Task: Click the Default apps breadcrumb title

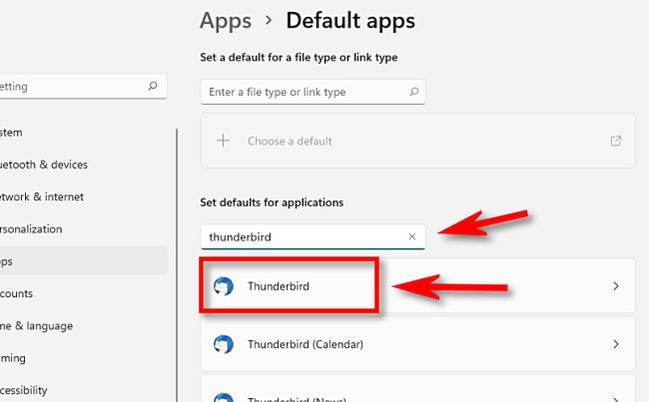Action: pos(350,21)
